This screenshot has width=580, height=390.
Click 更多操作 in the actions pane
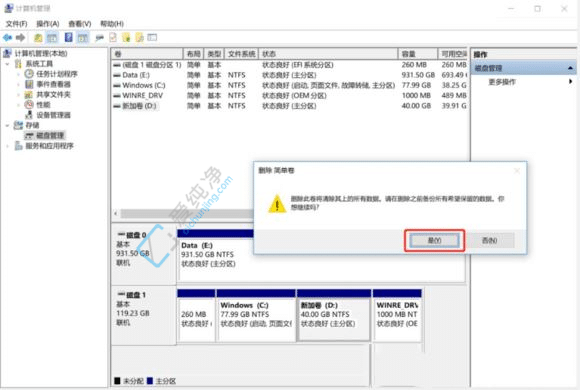[502, 82]
